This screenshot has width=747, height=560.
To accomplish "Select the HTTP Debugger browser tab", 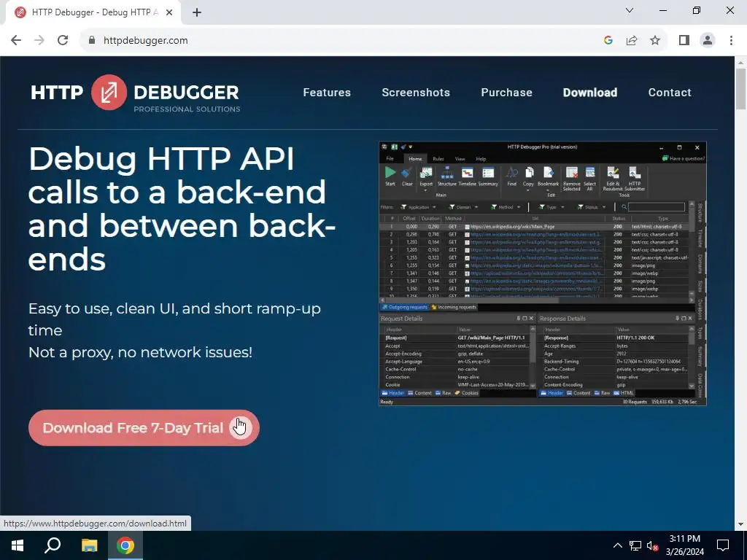I will [94, 12].
